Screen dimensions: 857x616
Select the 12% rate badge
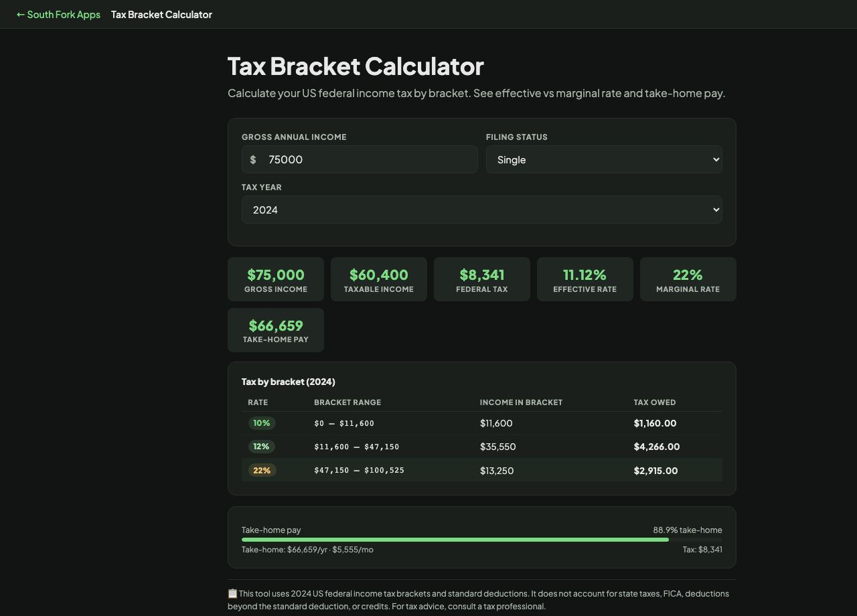coord(262,447)
